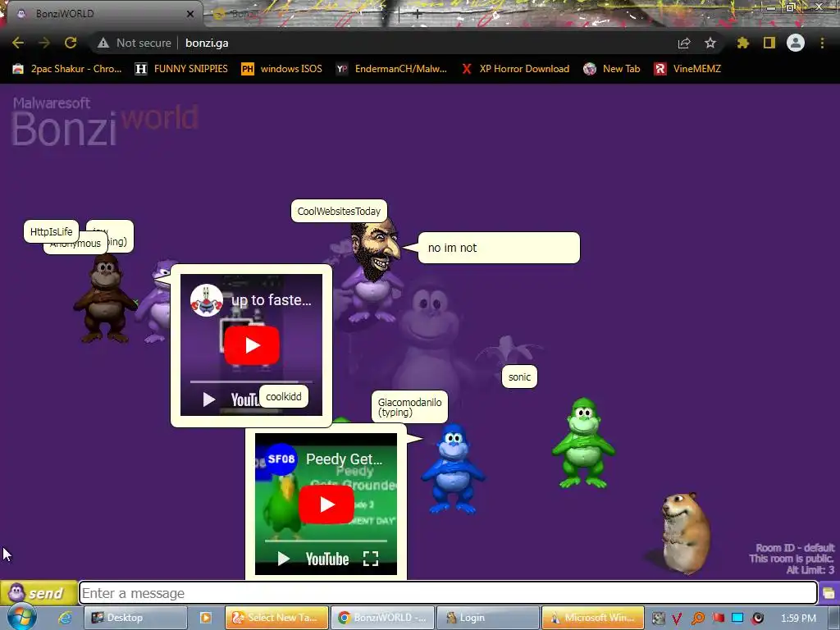Switch to the BonziWORLD browser tab
Image resolution: width=840 pixels, height=630 pixels.
[x=102, y=14]
